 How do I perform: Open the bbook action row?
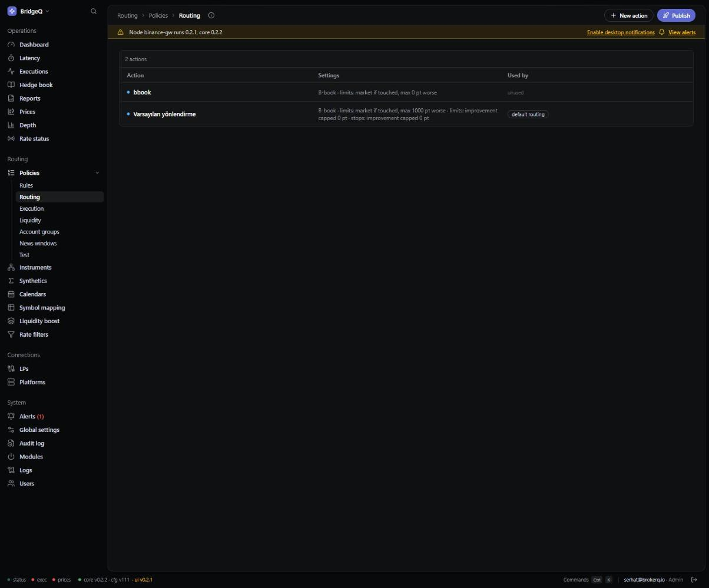tap(406, 92)
